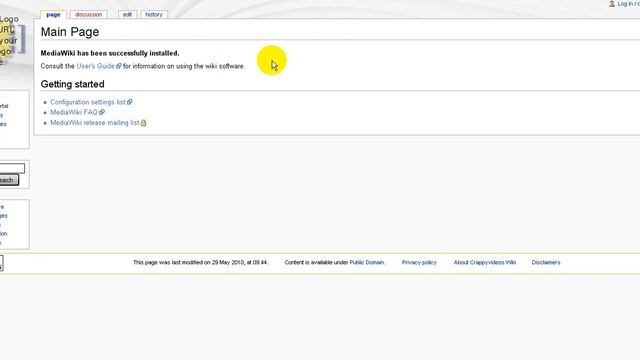Open About Crappyvideos Wiki footer link
Screen dimensions: 640x360
tap(485, 262)
